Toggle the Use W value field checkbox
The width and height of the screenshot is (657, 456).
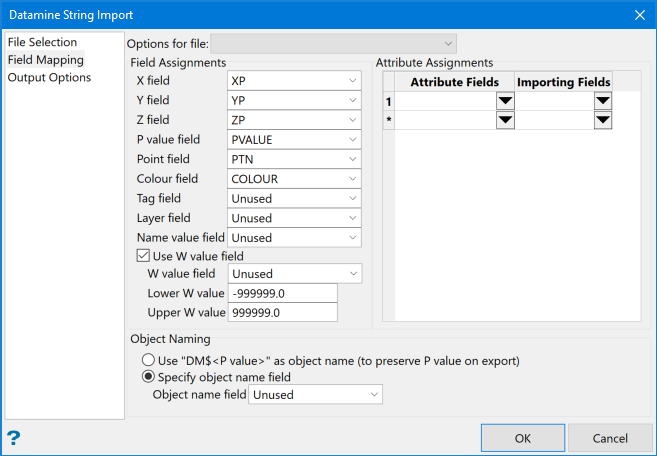143,256
